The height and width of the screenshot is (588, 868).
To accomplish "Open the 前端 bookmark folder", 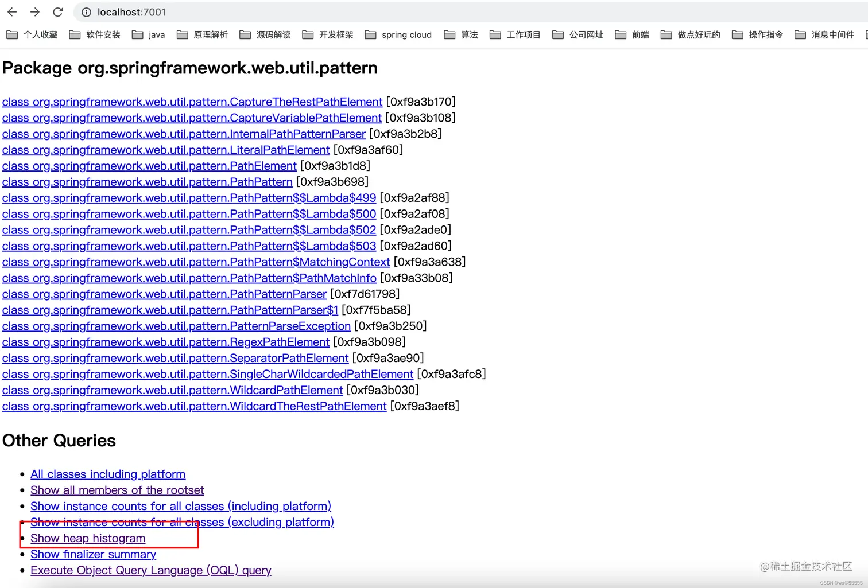I will tap(632, 35).
